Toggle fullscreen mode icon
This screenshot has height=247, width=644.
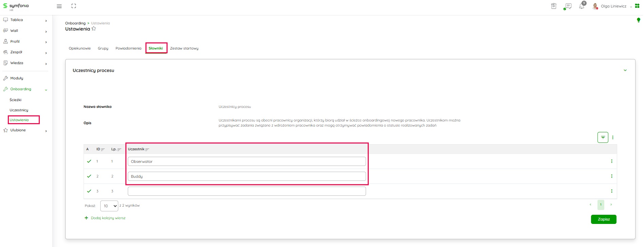74,6
